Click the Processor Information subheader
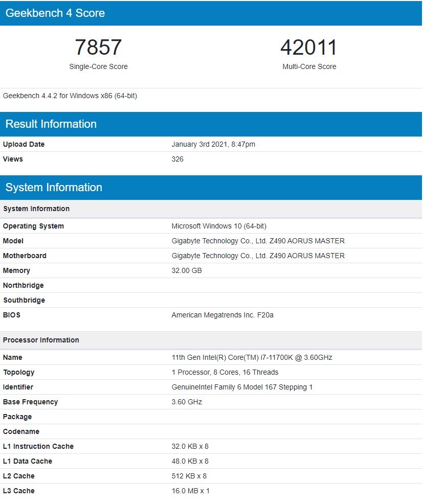This screenshot has height=504, width=423. coord(211,340)
